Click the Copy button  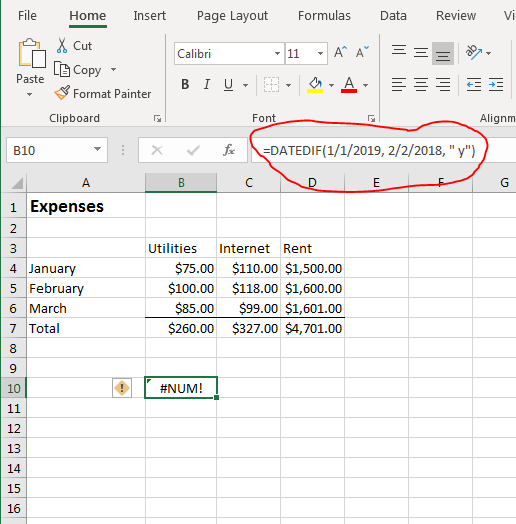[x=78, y=70]
